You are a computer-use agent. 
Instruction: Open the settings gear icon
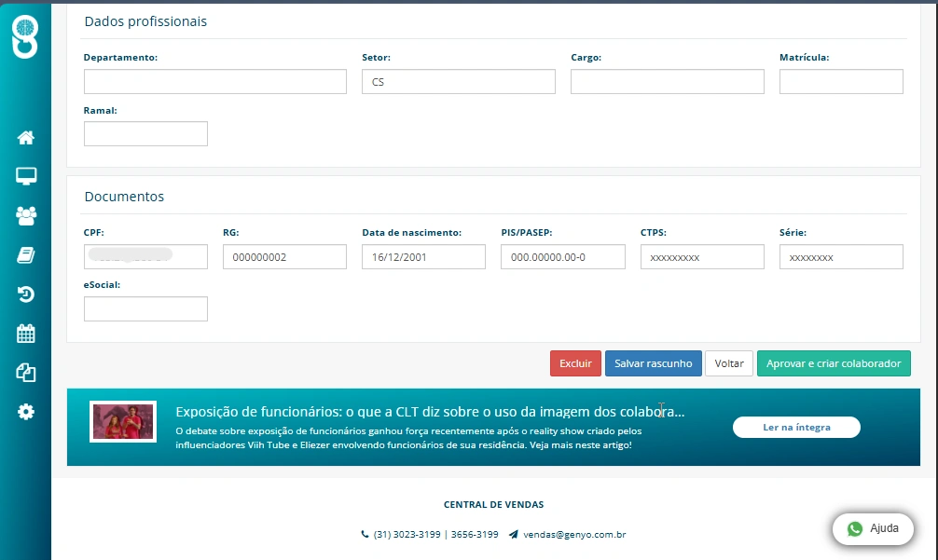pyautogui.click(x=26, y=412)
